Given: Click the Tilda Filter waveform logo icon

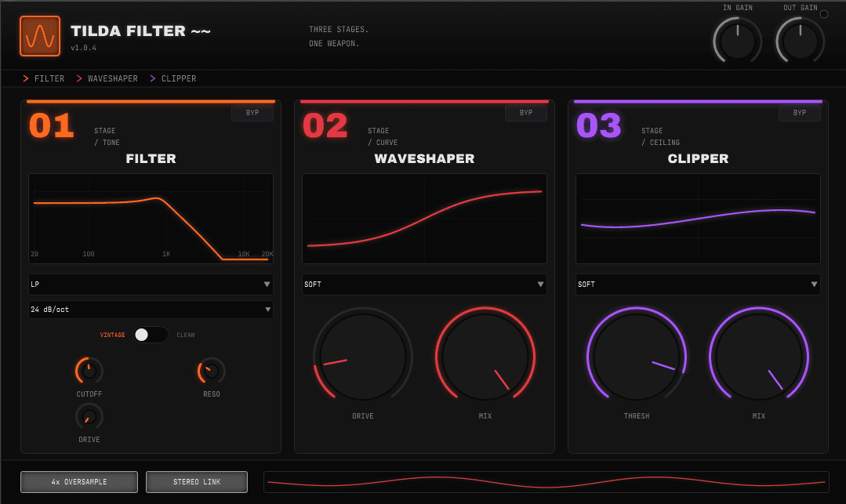Looking at the screenshot, I should (40, 36).
